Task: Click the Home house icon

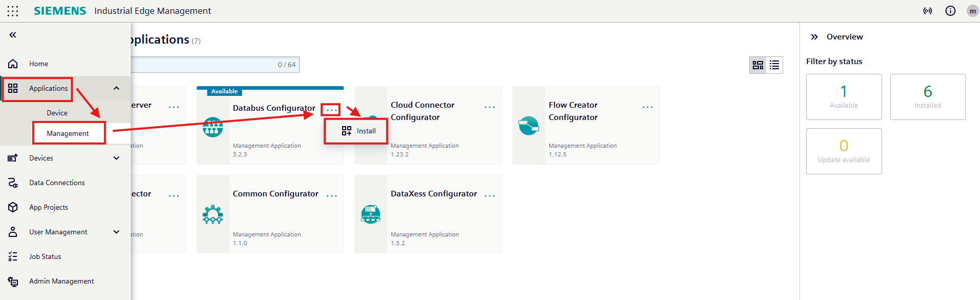Action: pos(13,64)
